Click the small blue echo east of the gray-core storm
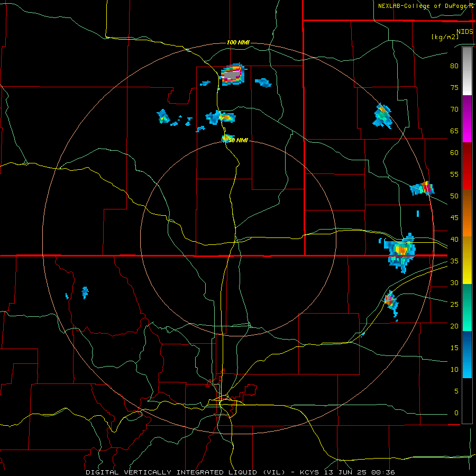This screenshot has width=476, height=476. click(263, 83)
